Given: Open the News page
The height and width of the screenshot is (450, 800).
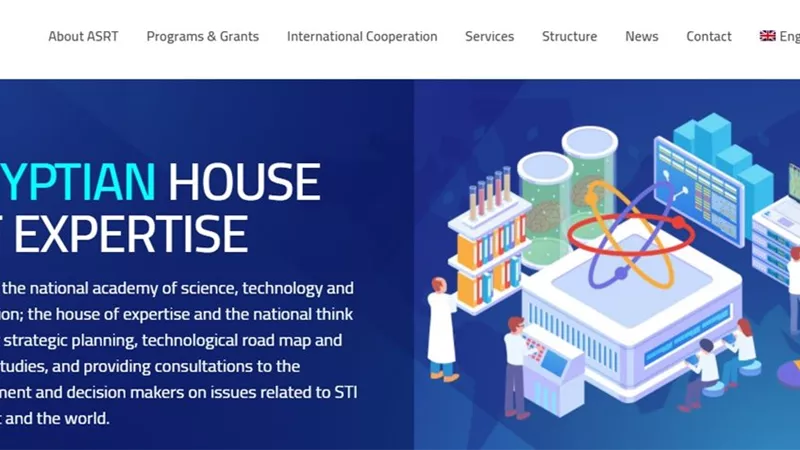Looking at the screenshot, I should click(641, 36).
